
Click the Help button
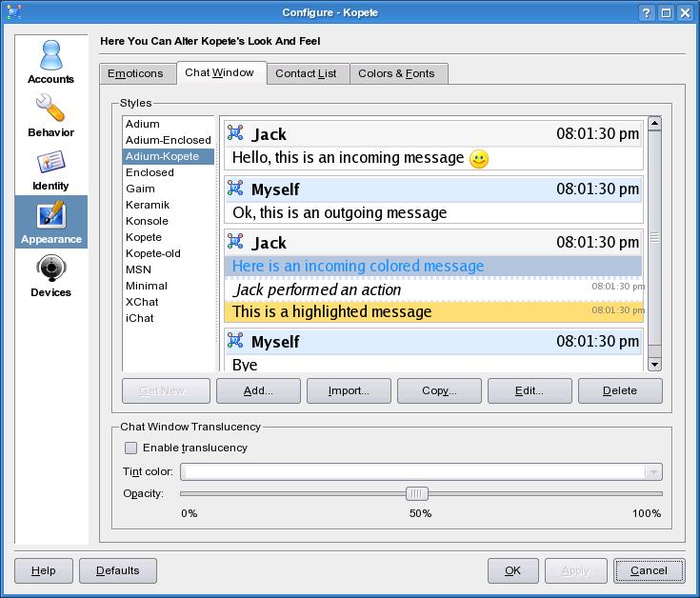click(x=44, y=570)
